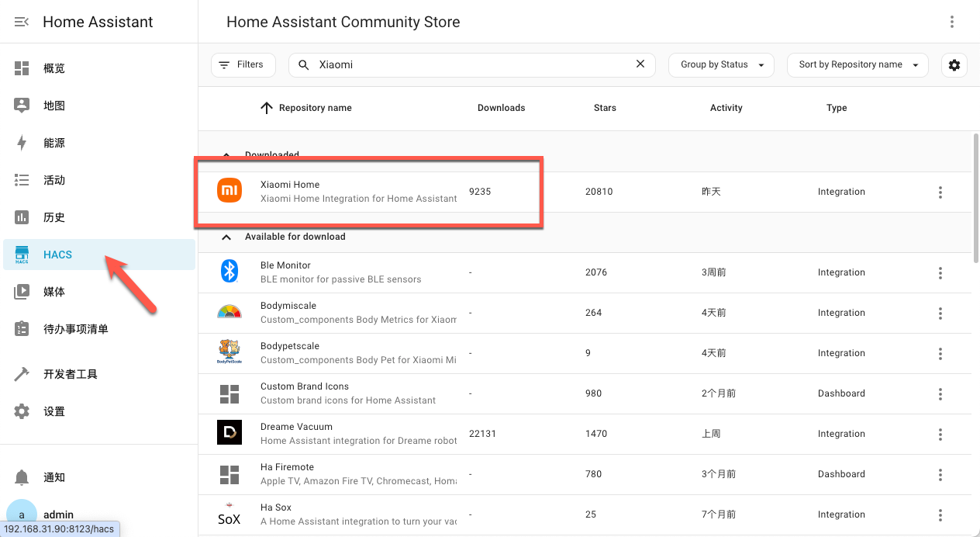The height and width of the screenshot is (537, 980).
Task: Open the 概览 (Overview) sidebar icon
Action: pos(22,68)
